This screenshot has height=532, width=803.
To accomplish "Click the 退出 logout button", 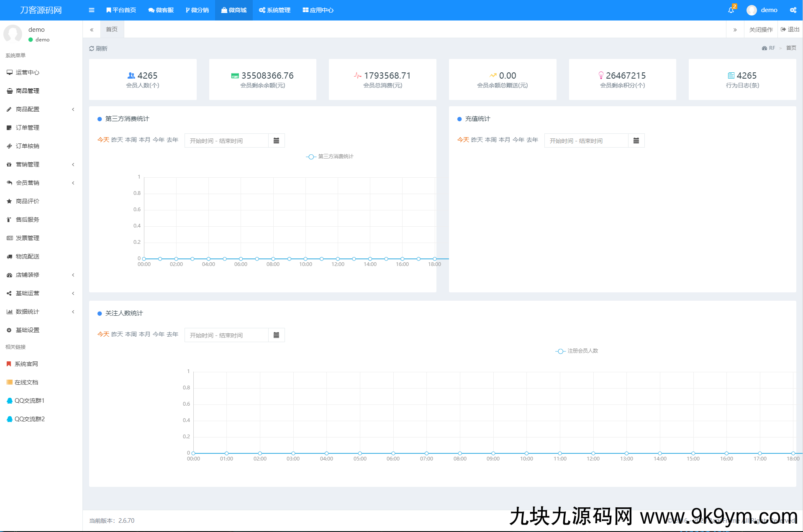I will [790, 29].
